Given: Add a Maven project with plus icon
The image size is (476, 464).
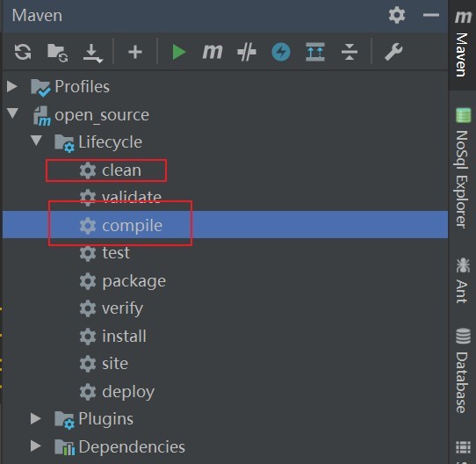Looking at the screenshot, I should 135,52.
